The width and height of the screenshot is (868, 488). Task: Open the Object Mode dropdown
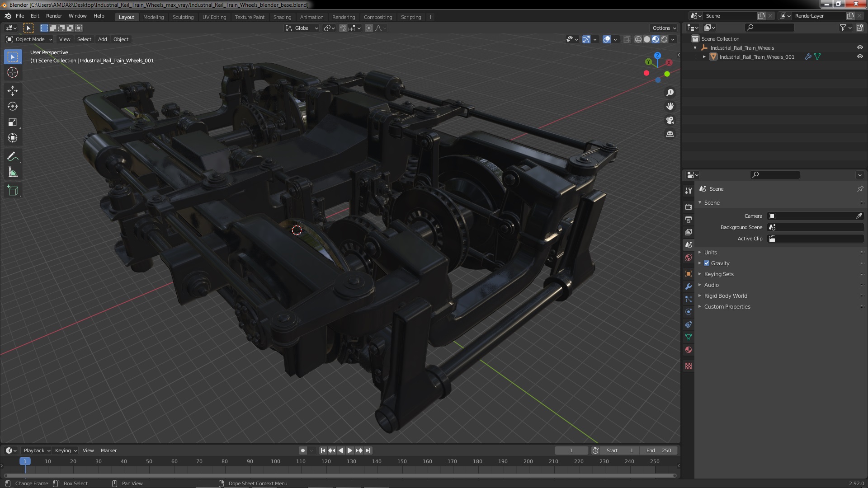pyautogui.click(x=29, y=39)
